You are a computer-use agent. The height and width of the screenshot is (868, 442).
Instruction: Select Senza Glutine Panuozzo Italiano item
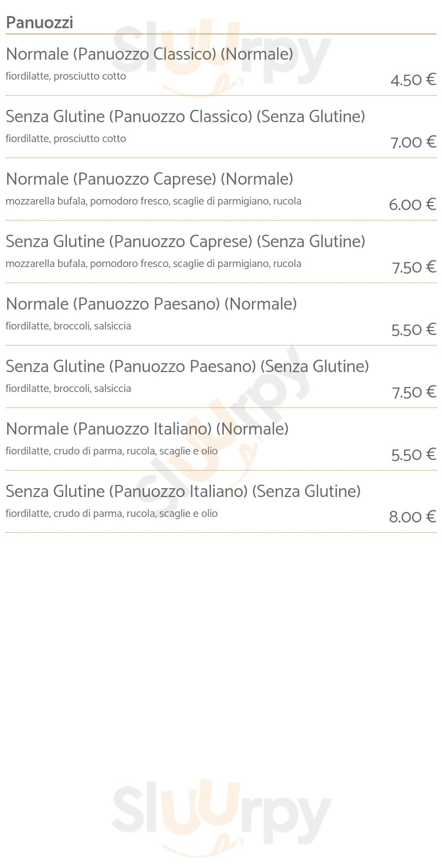[183, 491]
